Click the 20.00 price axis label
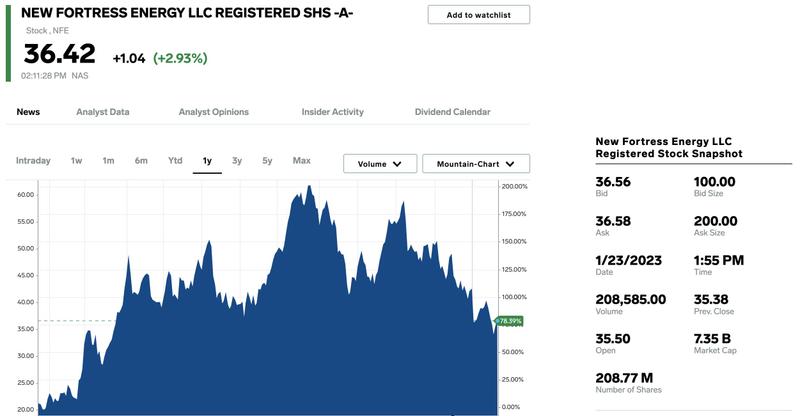This screenshot has height=416, width=800. click(26, 409)
